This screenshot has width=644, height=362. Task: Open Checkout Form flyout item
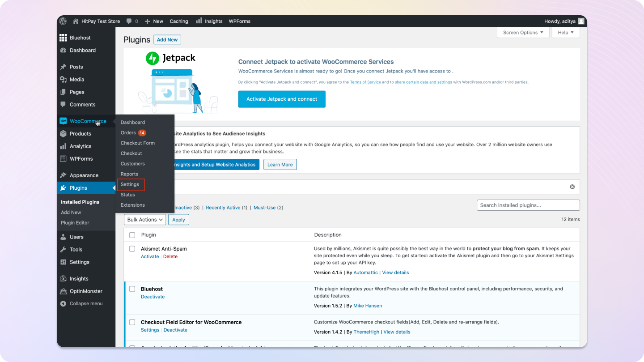tap(138, 143)
